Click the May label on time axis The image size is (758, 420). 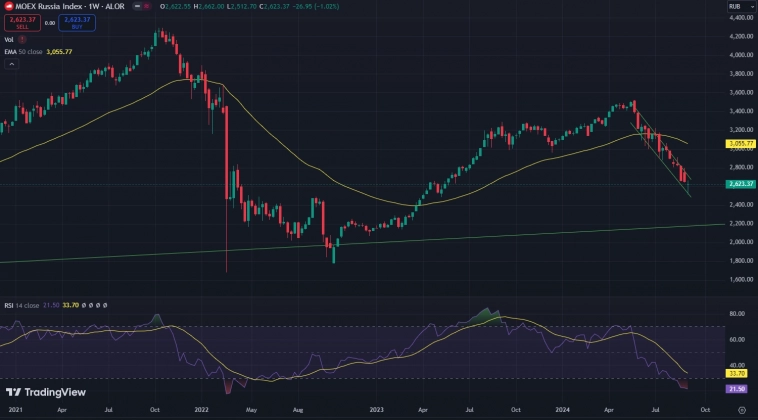[x=251, y=410]
